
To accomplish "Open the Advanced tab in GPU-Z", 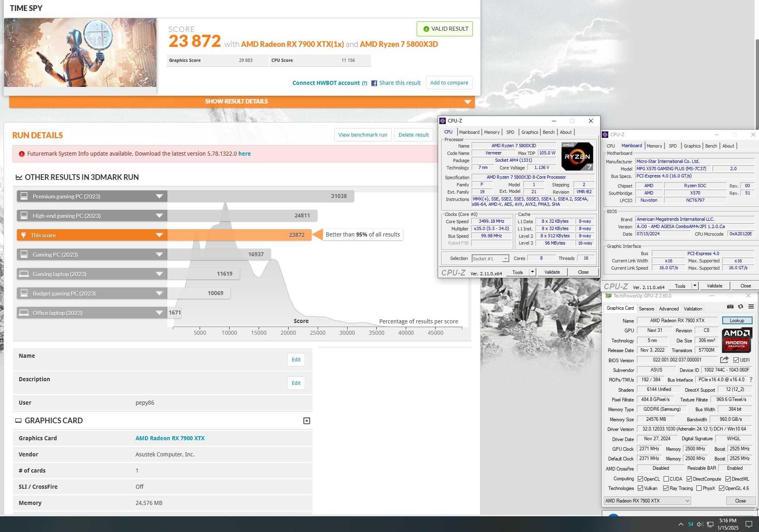I will pyautogui.click(x=669, y=309).
